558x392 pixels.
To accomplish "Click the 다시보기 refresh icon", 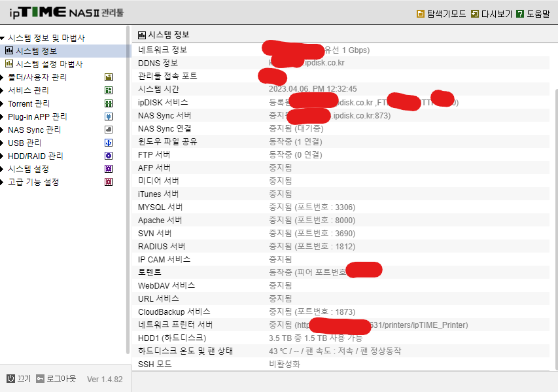I will 475,14.
